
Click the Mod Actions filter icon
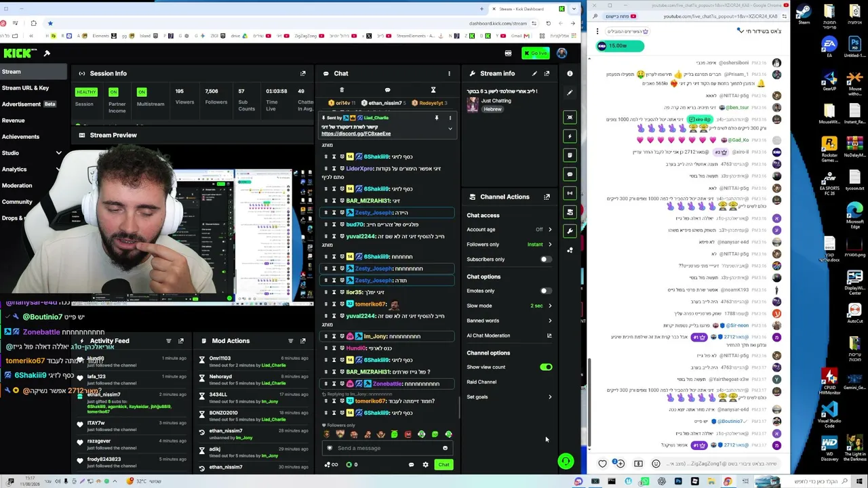point(290,341)
